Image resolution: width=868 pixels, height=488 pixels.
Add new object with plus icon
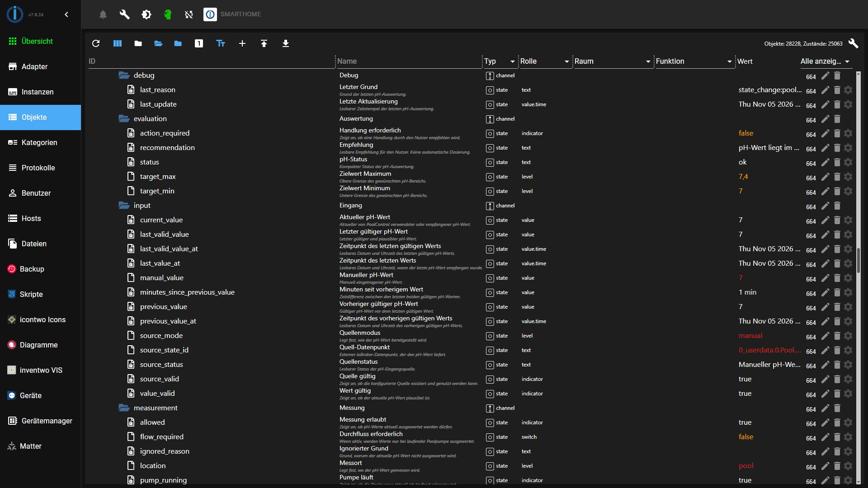(242, 43)
